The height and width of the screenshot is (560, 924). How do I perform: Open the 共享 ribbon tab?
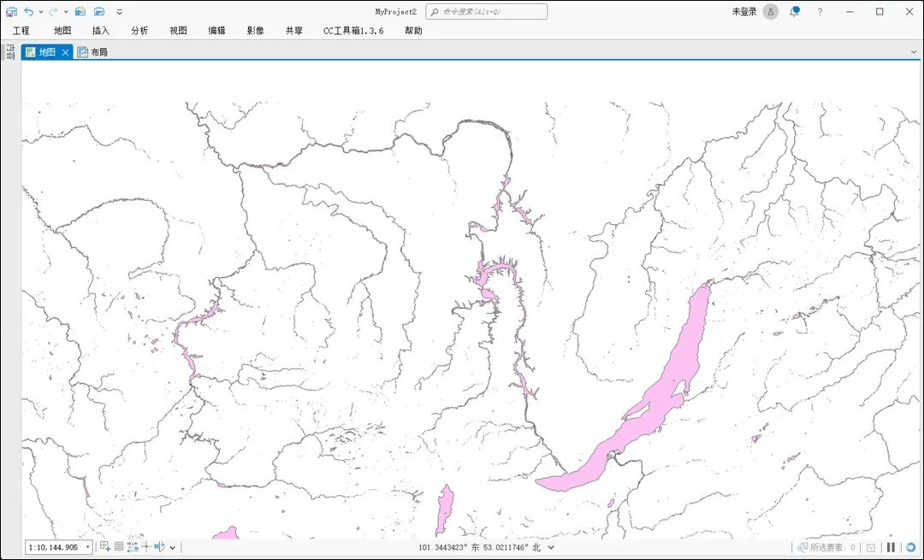point(294,31)
